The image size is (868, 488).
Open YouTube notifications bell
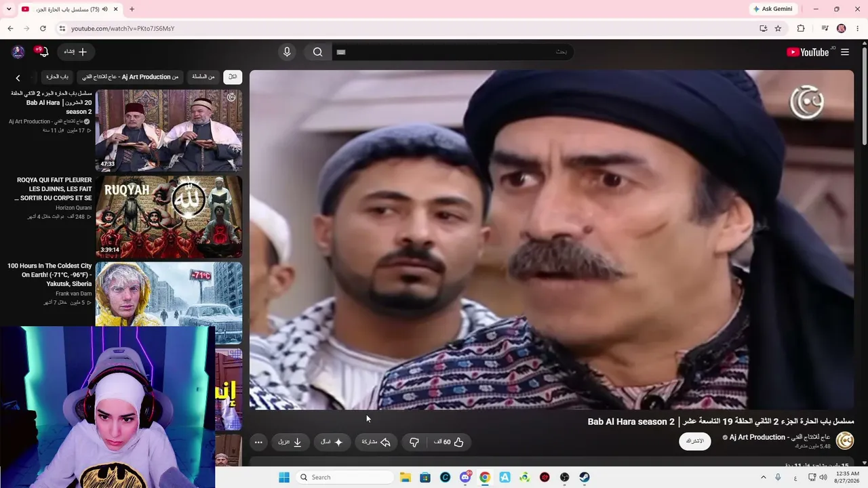(43, 52)
